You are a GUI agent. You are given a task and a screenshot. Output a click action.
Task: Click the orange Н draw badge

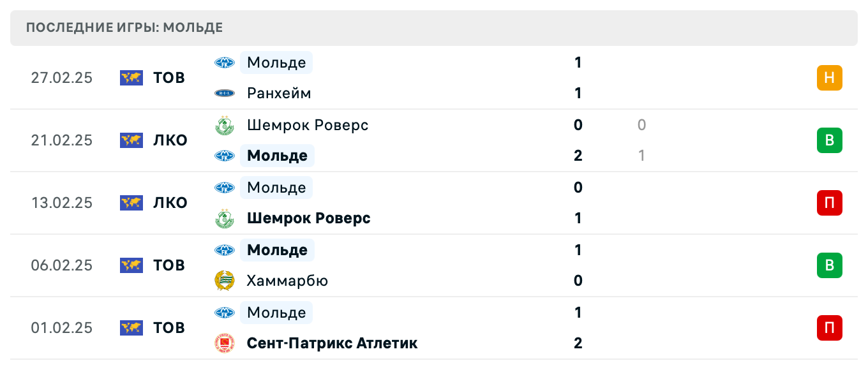[x=829, y=78]
